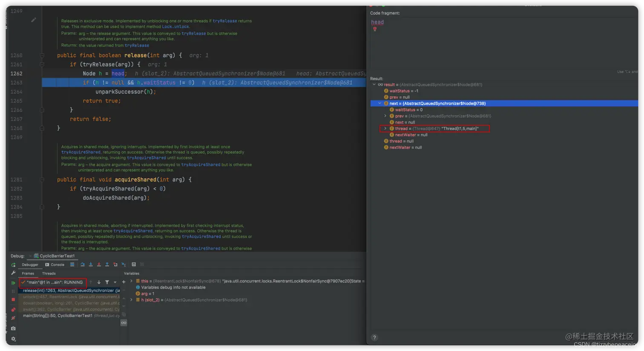The image size is (644, 351).
Task: Toggle Mute Breakpoints icon
Action: (x=13, y=318)
